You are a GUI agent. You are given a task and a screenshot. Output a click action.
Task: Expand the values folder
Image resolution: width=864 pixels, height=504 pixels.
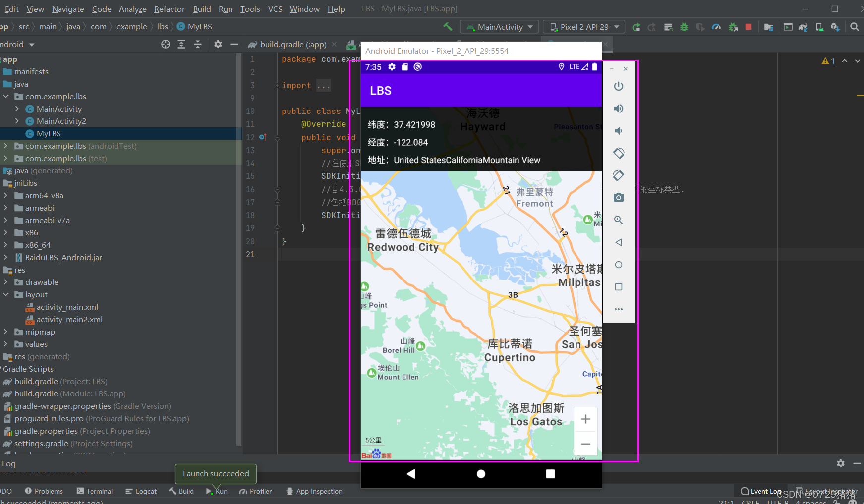coord(6,344)
